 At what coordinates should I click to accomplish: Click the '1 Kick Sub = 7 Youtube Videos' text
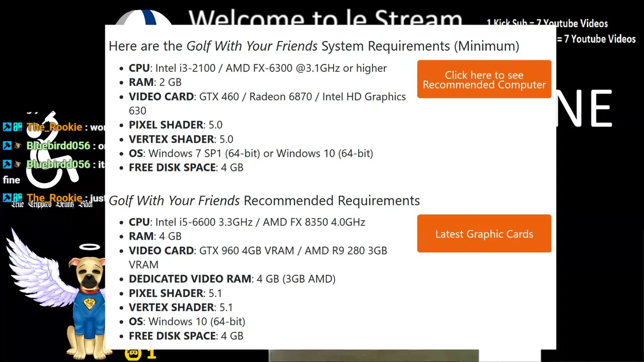pyautogui.click(x=547, y=24)
